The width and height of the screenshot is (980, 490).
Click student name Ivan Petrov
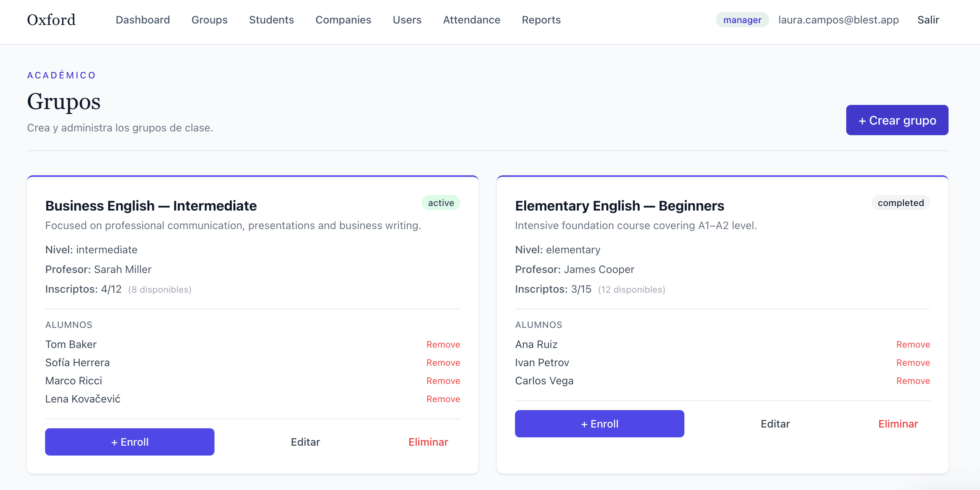tap(542, 363)
